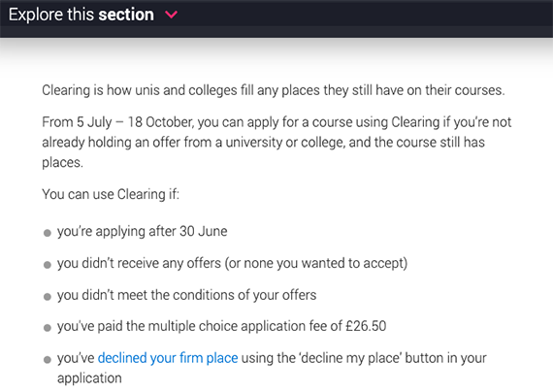The image size is (553, 392).
Task: Click the dark header navigation bar
Action: 276,18
